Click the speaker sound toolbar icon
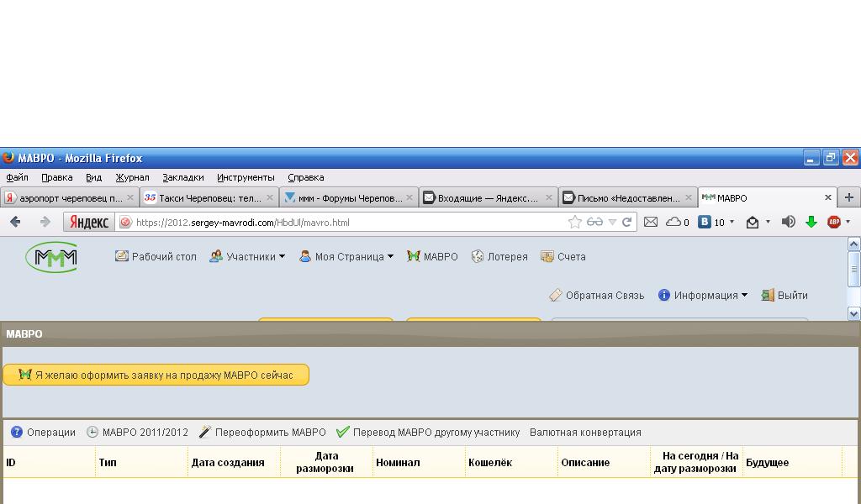This screenshot has width=861, height=504. click(x=788, y=222)
